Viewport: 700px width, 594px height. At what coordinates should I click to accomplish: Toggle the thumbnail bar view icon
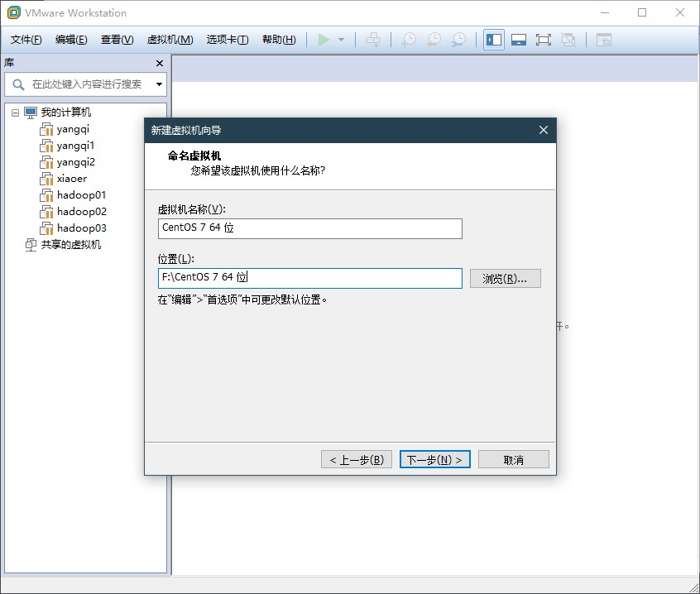(518, 40)
